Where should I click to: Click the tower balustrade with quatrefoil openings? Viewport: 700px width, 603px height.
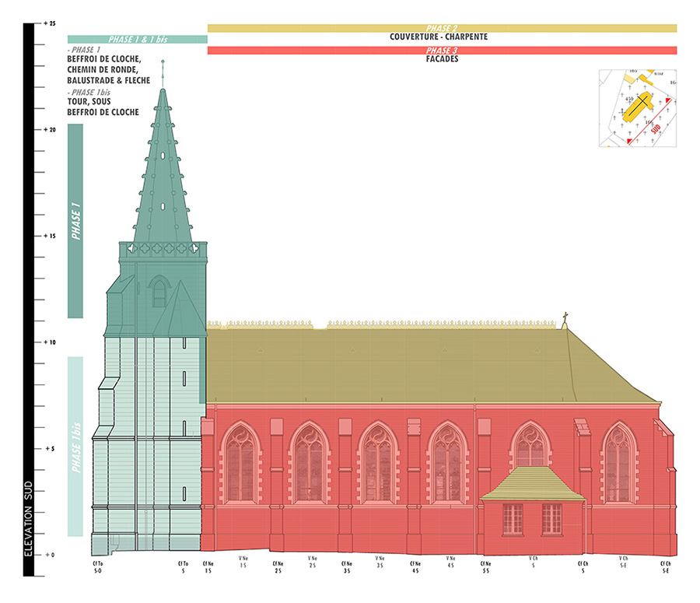pos(163,250)
